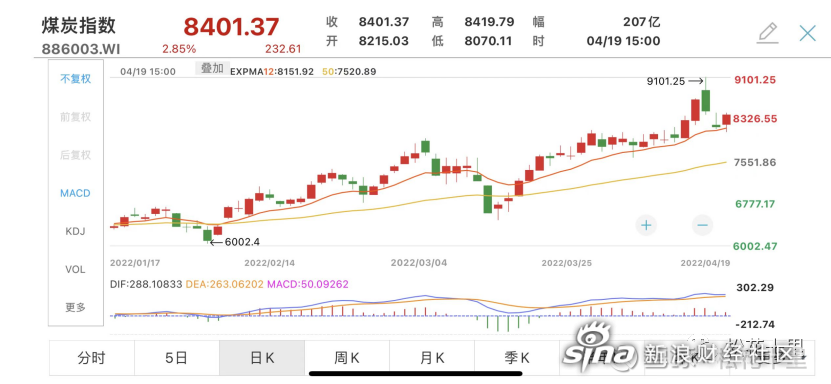Select the 周K chart tab
The height and width of the screenshot is (384, 831).
point(347,358)
